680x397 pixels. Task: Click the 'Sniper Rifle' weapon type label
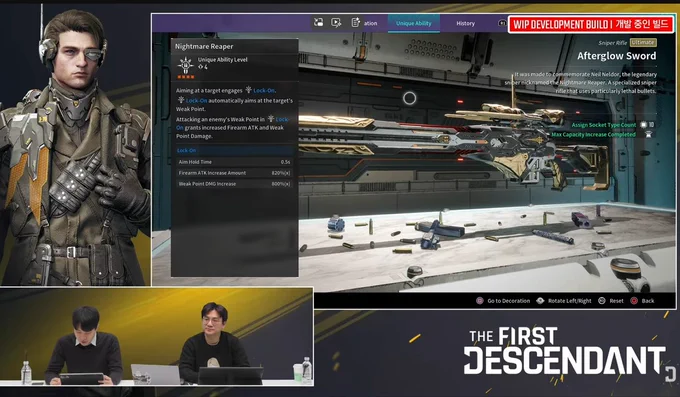tap(613, 43)
